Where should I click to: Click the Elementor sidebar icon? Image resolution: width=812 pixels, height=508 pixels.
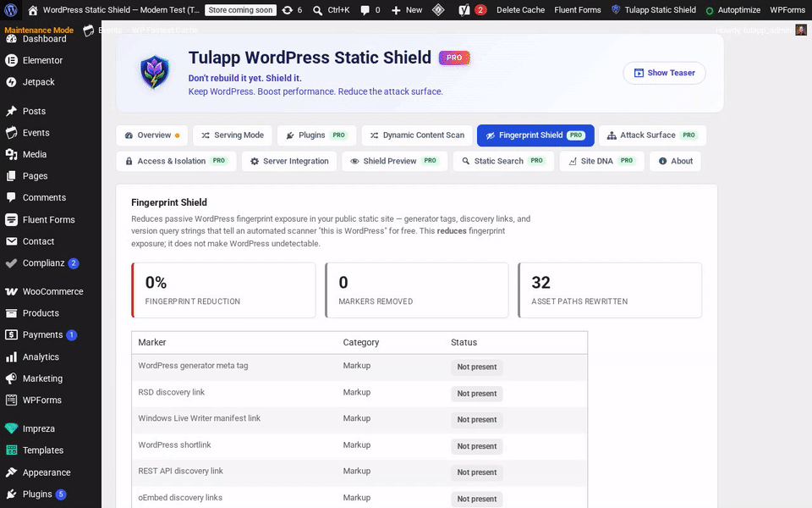[x=11, y=60]
